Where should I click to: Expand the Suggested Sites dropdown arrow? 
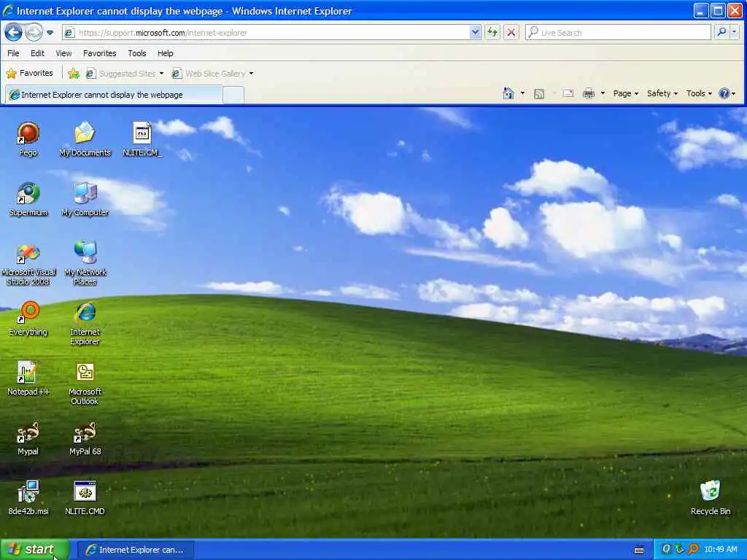161,74
